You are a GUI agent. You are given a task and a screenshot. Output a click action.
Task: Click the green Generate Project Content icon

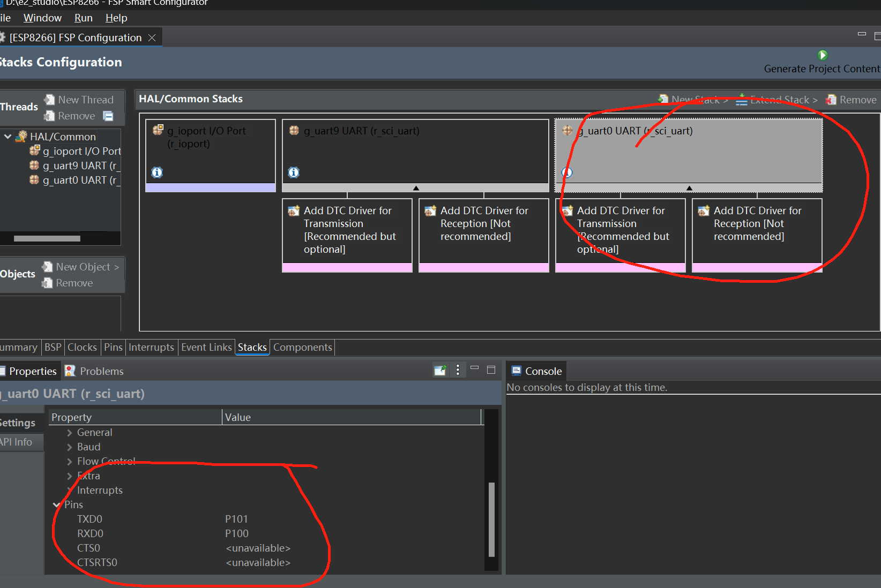(x=823, y=55)
